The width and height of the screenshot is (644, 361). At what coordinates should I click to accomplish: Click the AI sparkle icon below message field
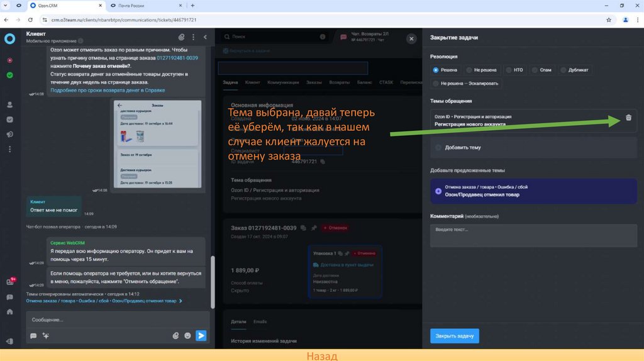click(45, 336)
